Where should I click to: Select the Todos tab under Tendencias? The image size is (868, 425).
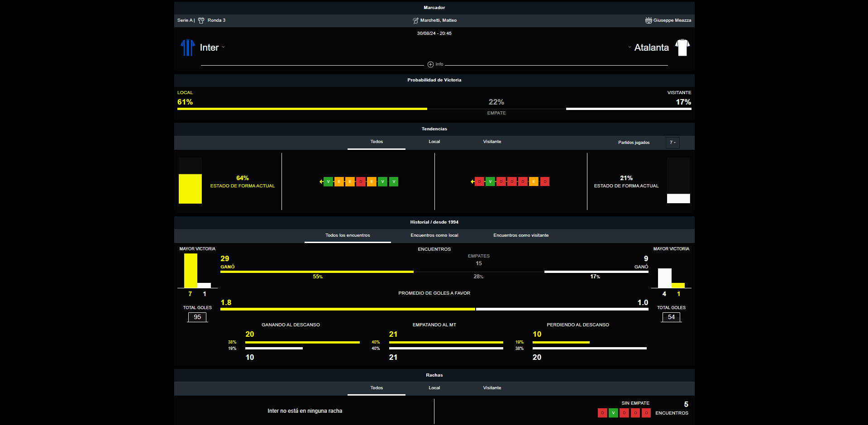pos(377,142)
